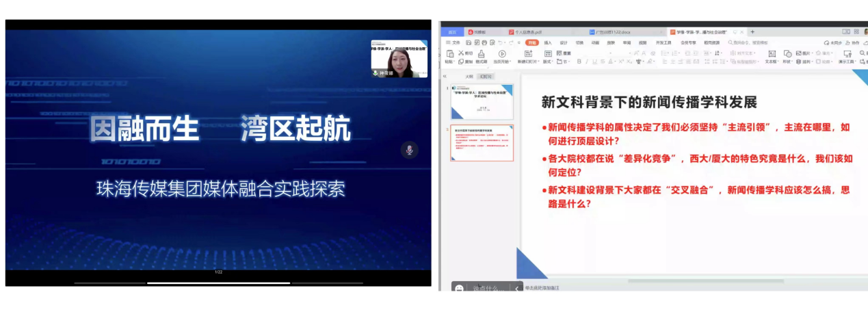Select the Format Painter (格式刷) tool
The height and width of the screenshot is (314, 868).
[482, 54]
